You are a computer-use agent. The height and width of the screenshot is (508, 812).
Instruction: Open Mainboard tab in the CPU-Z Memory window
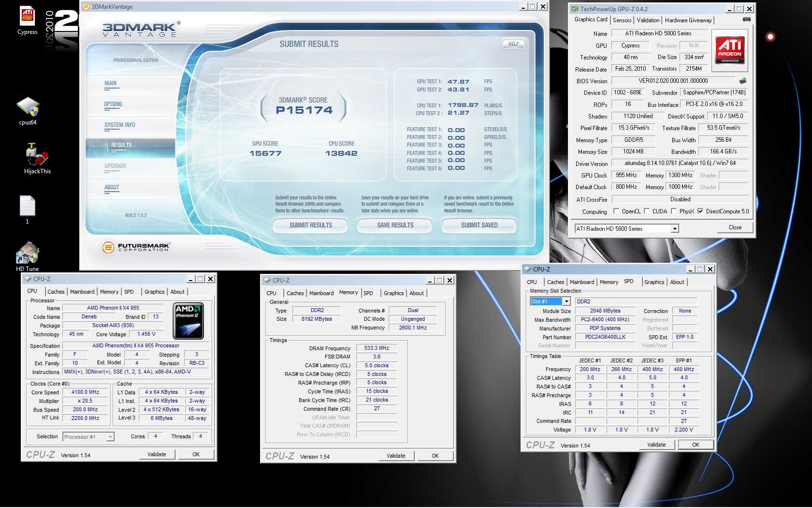tap(321, 293)
